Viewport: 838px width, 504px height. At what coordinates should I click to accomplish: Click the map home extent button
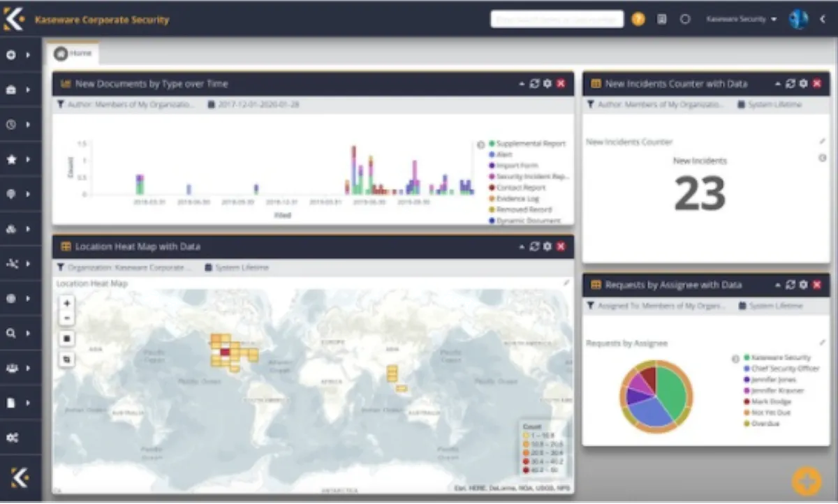pyautogui.click(x=67, y=339)
